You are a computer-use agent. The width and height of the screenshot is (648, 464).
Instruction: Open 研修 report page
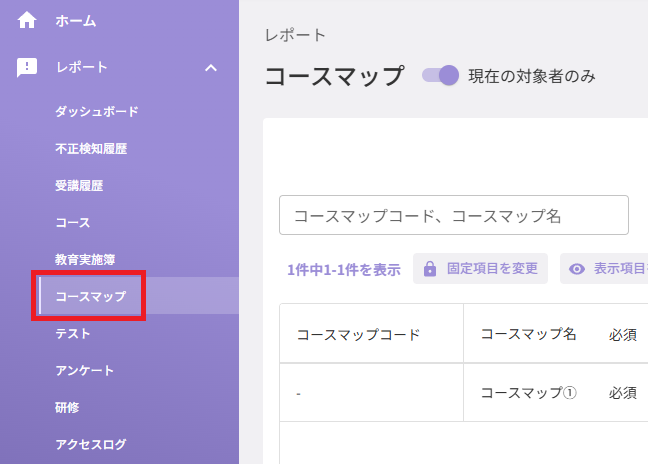[67, 407]
